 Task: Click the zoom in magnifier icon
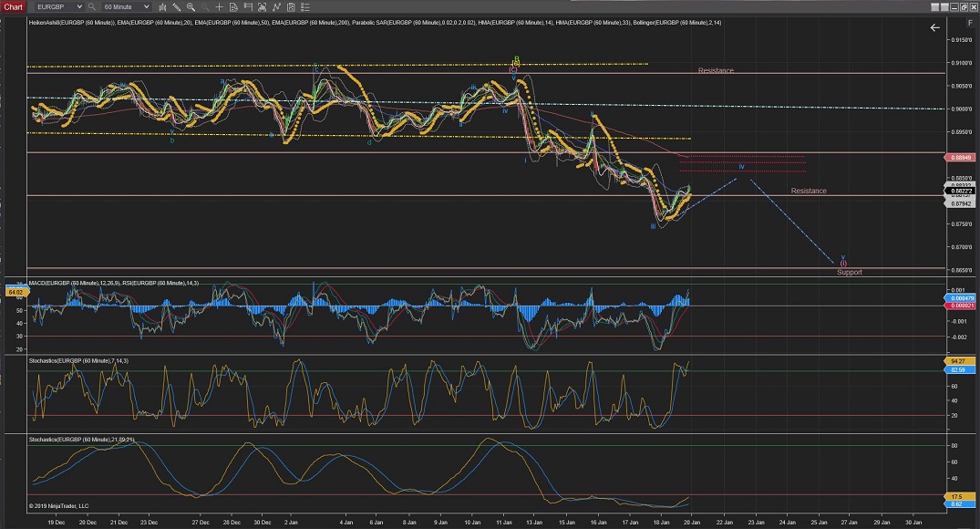pos(191,6)
